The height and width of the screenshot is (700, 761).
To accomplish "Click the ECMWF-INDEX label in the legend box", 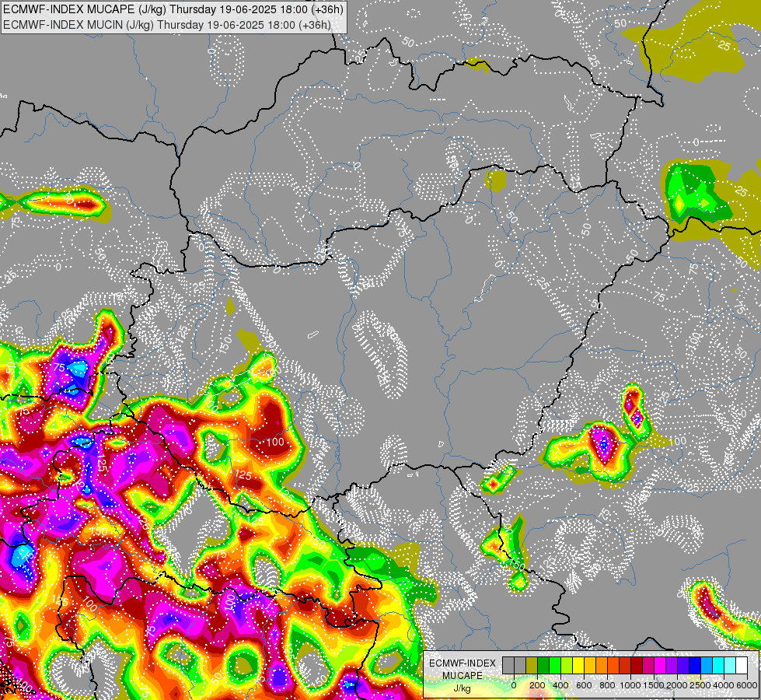I will pyautogui.click(x=463, y=663).
